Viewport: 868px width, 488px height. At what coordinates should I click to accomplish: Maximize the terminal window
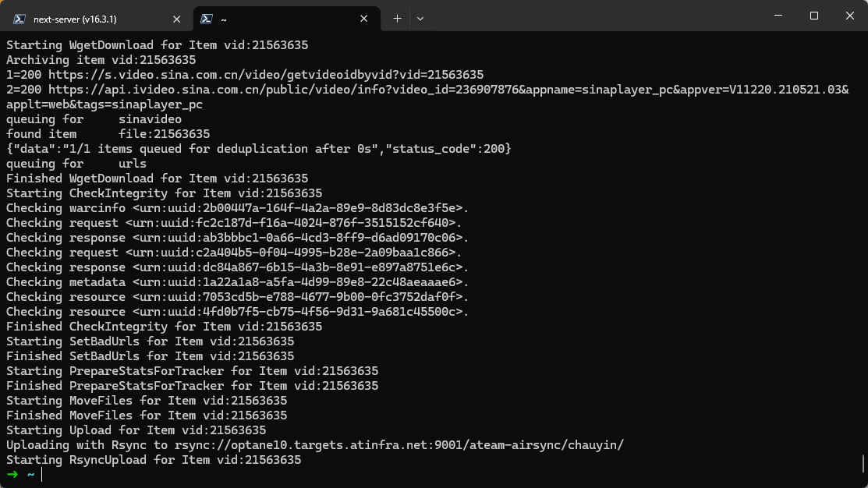[813, 16]
